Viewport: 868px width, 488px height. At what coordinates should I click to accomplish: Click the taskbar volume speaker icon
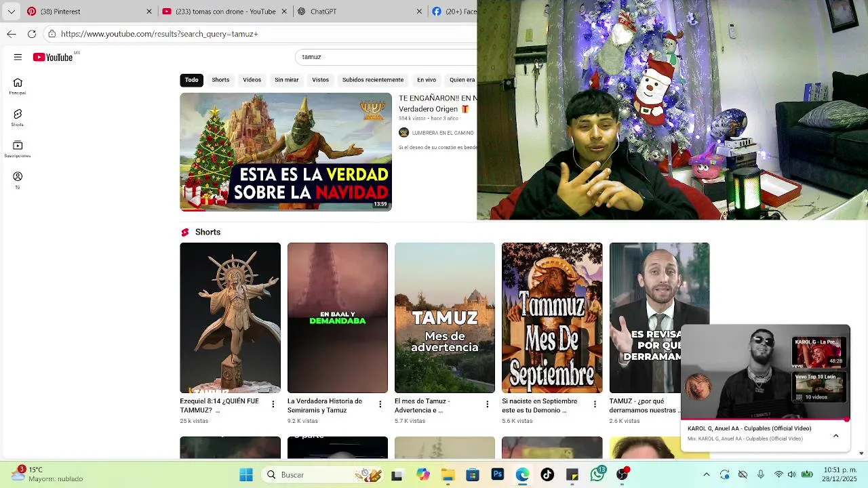(x=791, y=475)
